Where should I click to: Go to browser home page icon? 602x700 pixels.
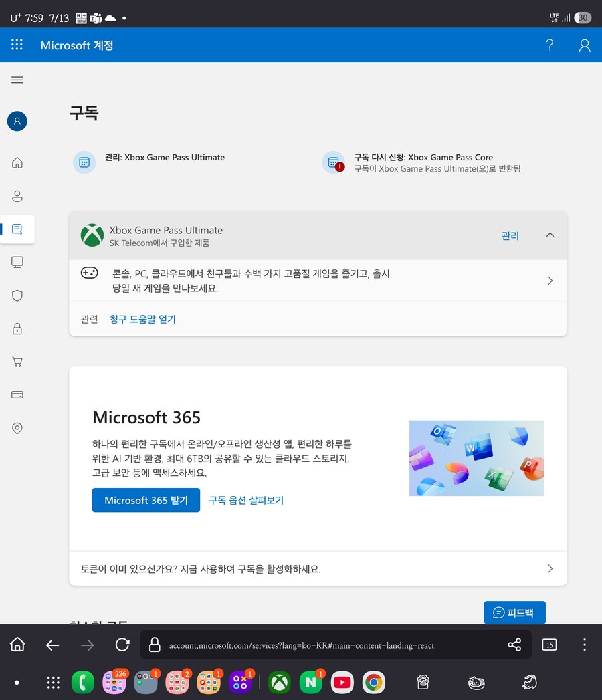coord(18,645)
